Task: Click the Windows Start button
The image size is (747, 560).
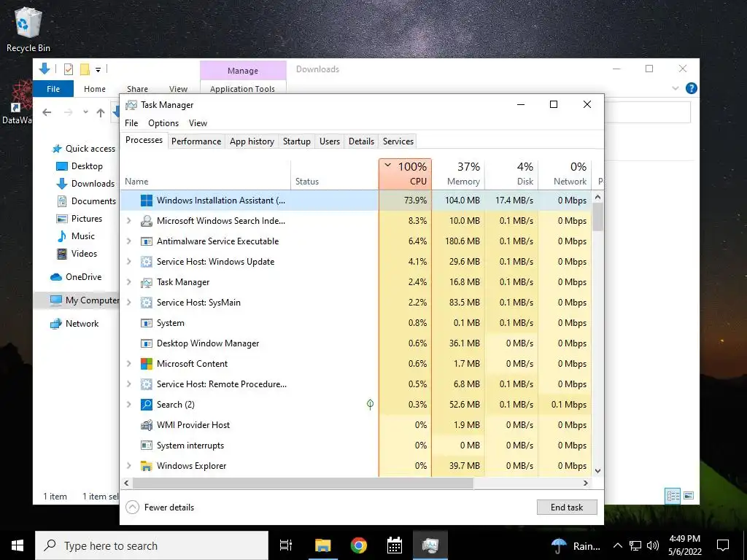Action: pyautogui.click(x=18, y=545)
